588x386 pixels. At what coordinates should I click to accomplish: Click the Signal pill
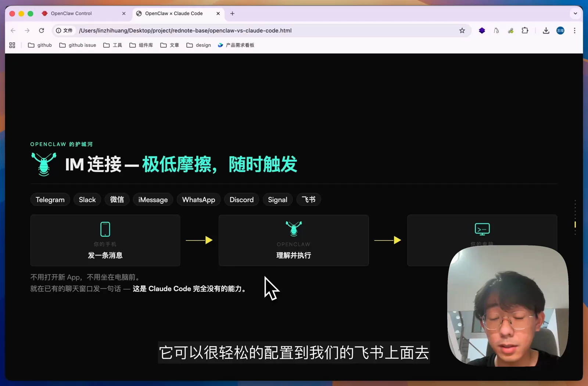[x=277, y=200]
